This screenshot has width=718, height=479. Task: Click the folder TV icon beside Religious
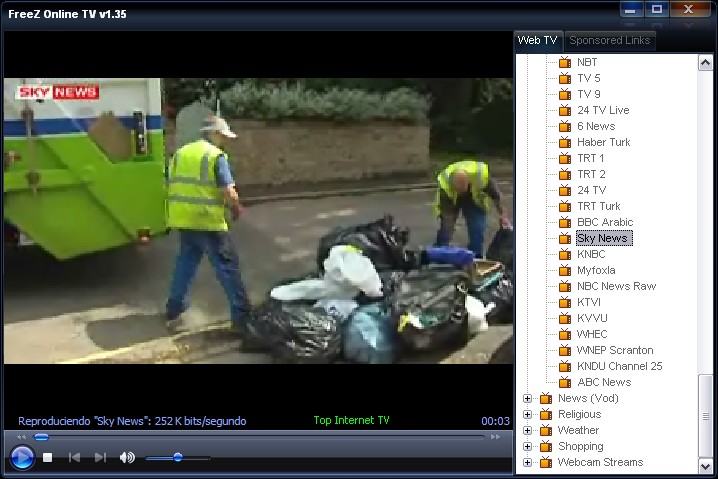click(546, 414)
